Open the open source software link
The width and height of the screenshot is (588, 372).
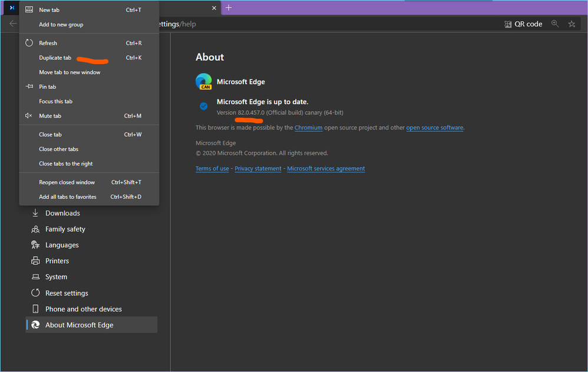click(x=435, y=127)
